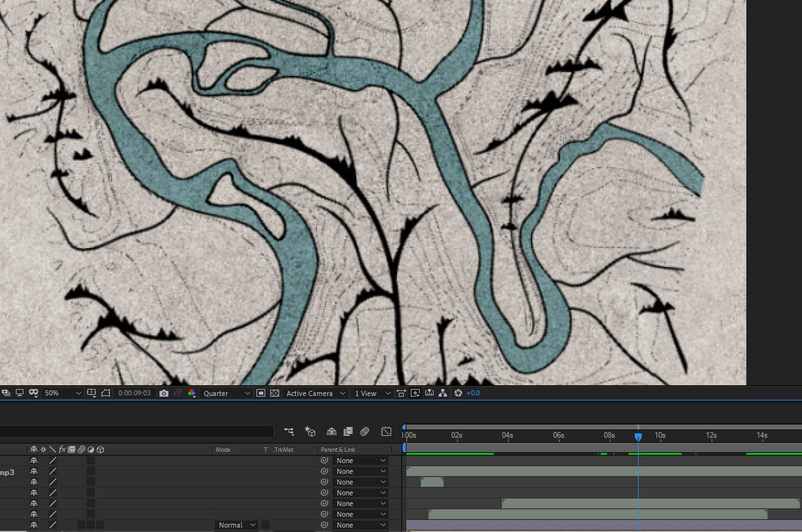
Task: Click the Shy column header icon
Action: click(34, 450)
